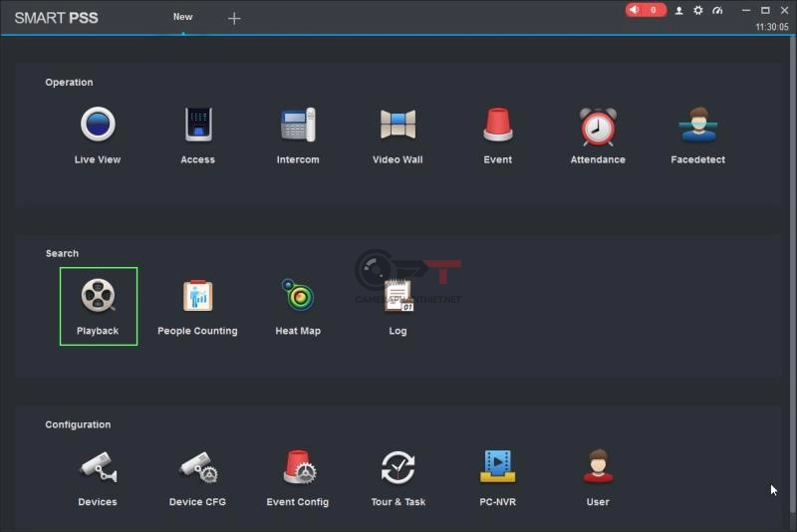Open the User management icon
The width and height of the screenshot is (797, 532).
pos(598,468)
